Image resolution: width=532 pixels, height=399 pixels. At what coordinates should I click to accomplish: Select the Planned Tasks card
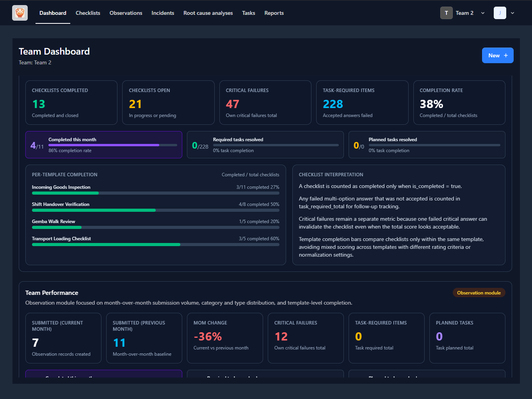click(467, 338)
